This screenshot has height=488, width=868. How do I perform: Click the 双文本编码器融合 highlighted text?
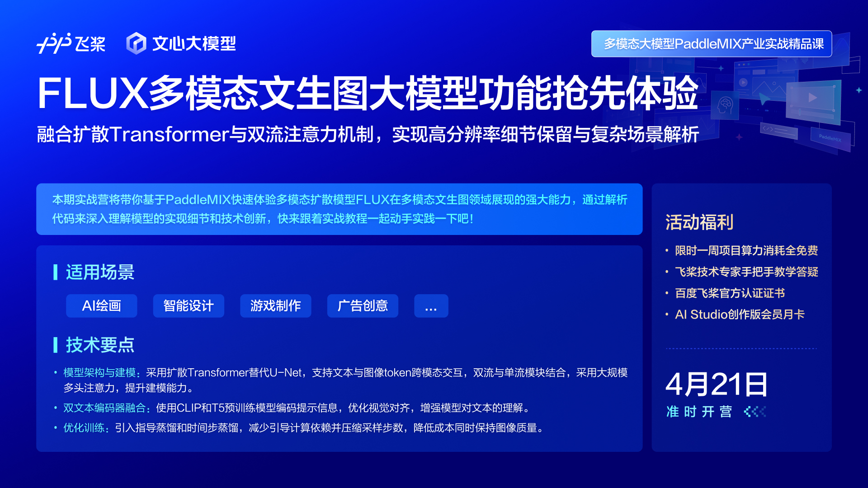tap(105, 408)
